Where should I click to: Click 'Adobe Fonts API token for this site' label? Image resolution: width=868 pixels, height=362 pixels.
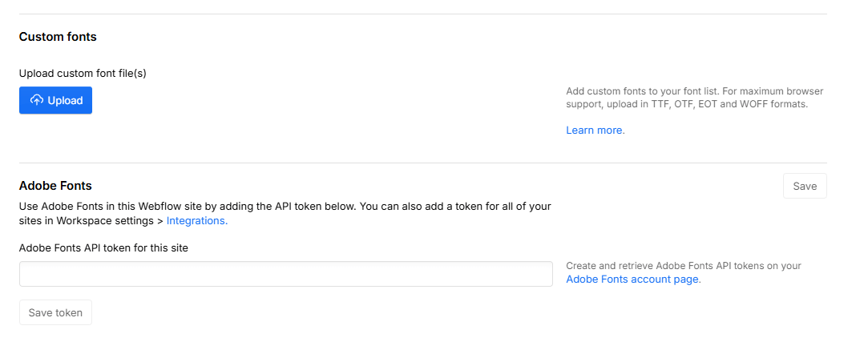tap(103, 248)
